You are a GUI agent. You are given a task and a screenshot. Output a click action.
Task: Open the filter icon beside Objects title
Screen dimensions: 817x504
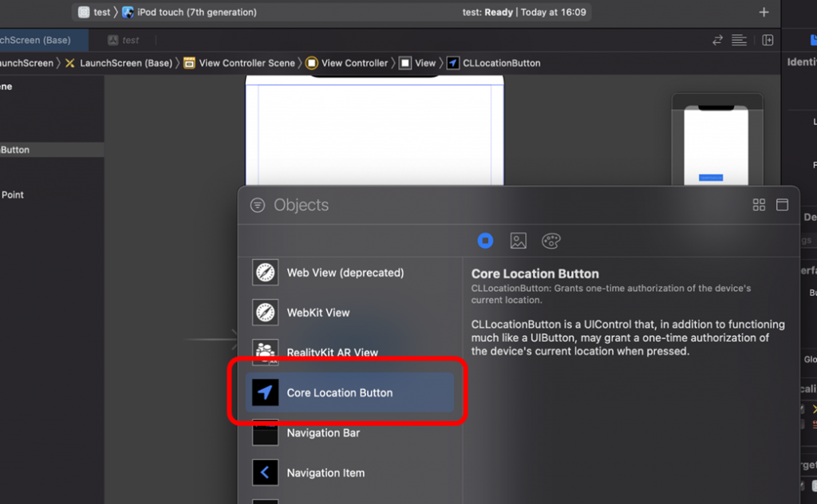point(258,205)
